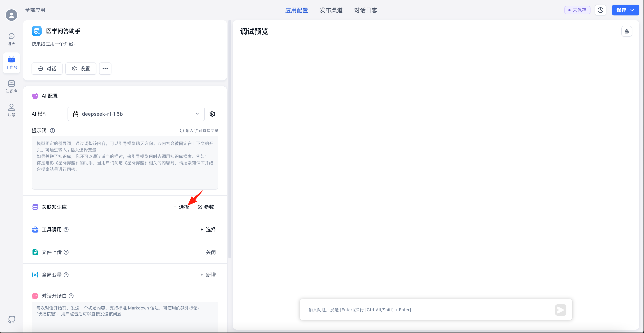The image size is (644, 333).
Task: Click the history clock icon
Action: pos(600,10)
